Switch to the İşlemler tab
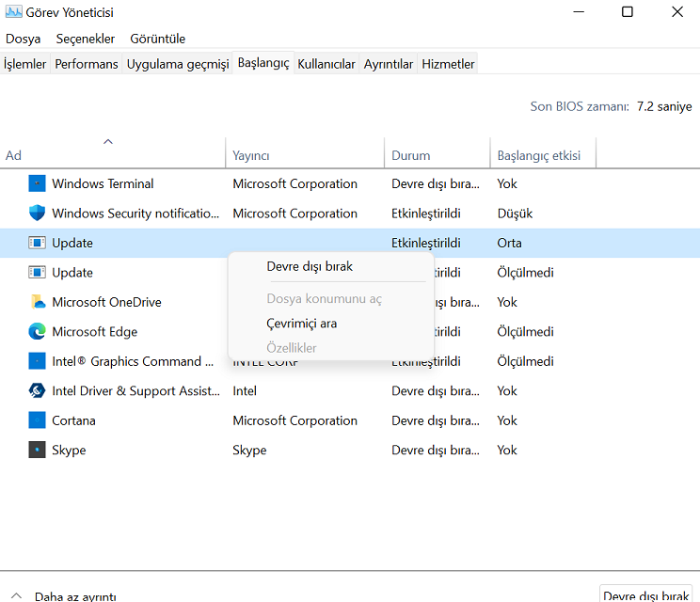The width and height of the screenshot is (700, 602). 25,64
